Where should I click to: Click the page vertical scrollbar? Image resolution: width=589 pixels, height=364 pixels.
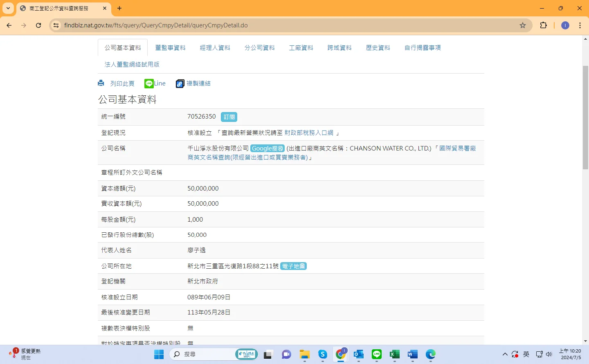coord(585,117)
